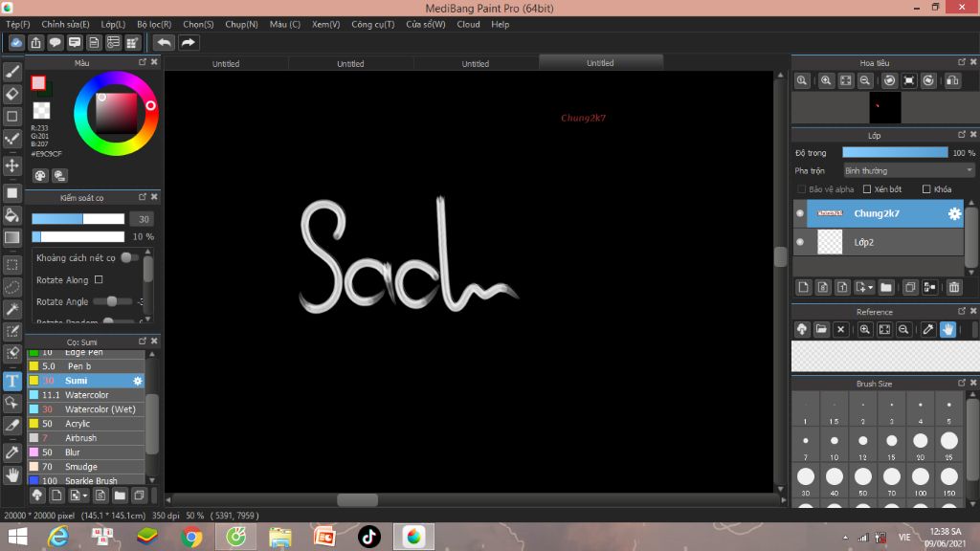The width and height of the screenshot is (980, 551).
Task: Select the Gradient tool
Action: click(11, 237)
